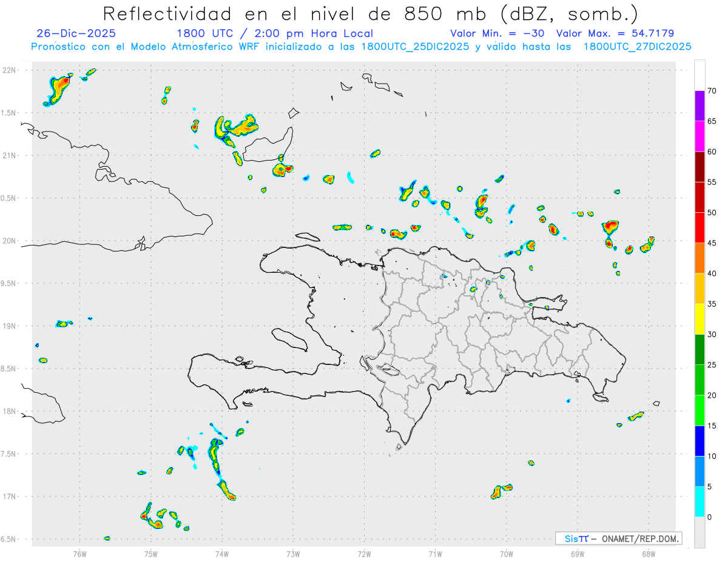This screenshot has height=562, width=728.
Task: Select the '72W' longitude label
Action: [x=364, y=554]
